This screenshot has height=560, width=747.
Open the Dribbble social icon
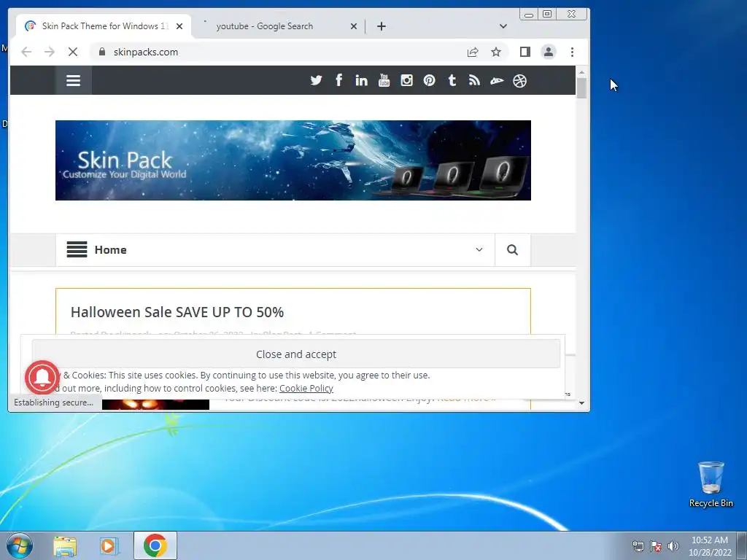tap(519, 81)
